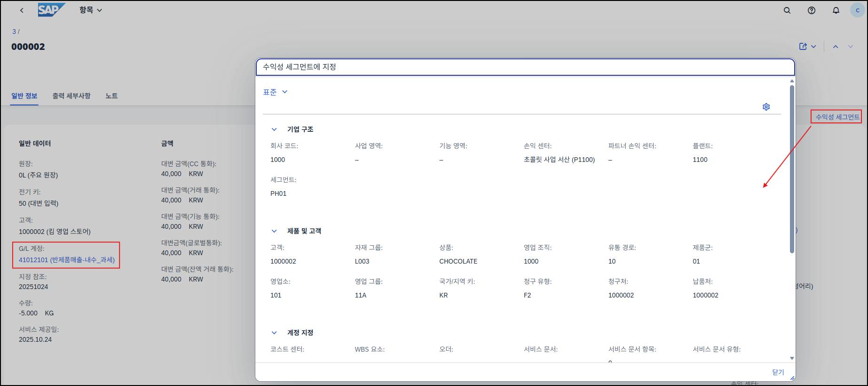Click the 국가/지역 키 value KR

443,295
